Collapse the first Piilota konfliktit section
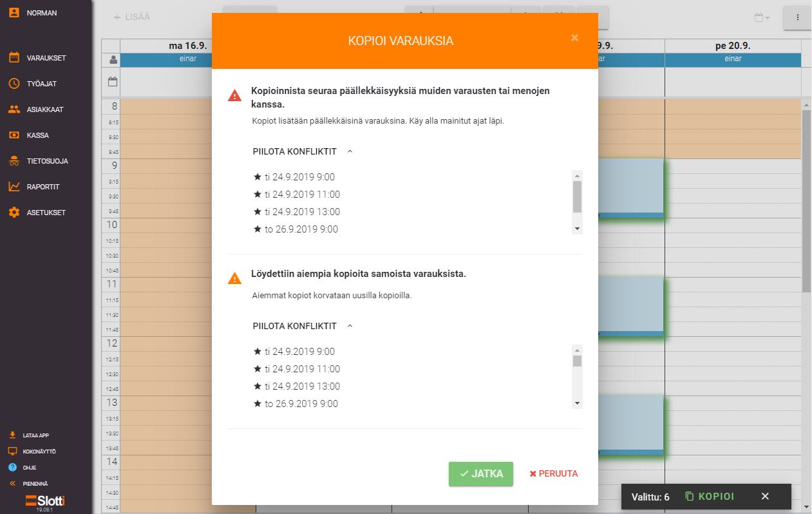 coord(303,151)
